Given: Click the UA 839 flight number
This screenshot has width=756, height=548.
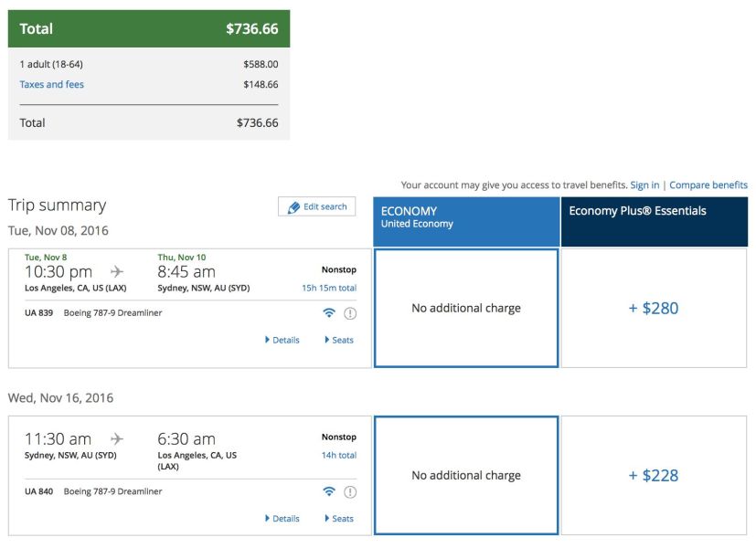Looking at the screenshot, I should 38,313.
